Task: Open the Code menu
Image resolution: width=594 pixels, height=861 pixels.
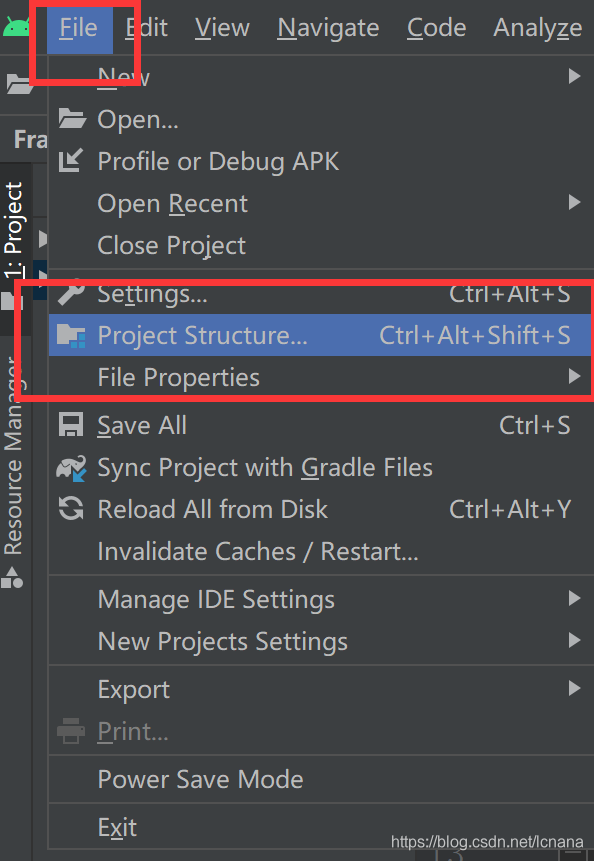Action: pos(436,27)
